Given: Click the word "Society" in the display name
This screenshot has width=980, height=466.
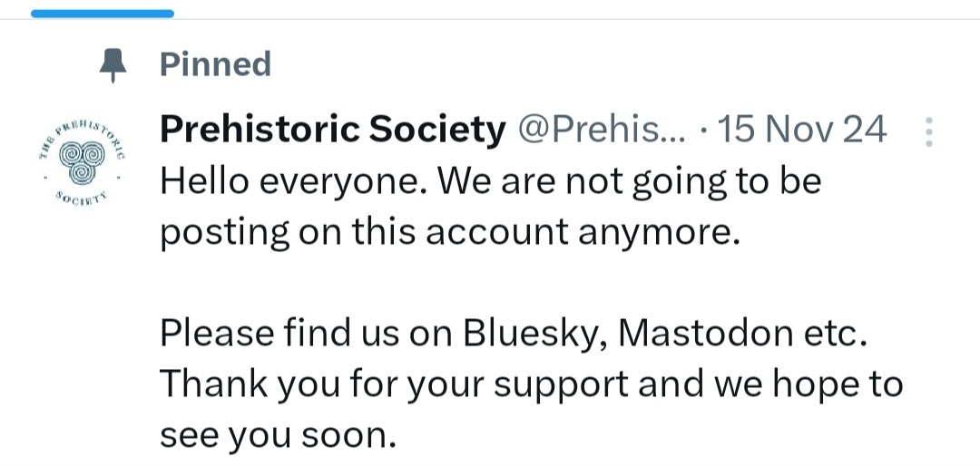Looking at the screenshot, I should click(x=437, y=131).
